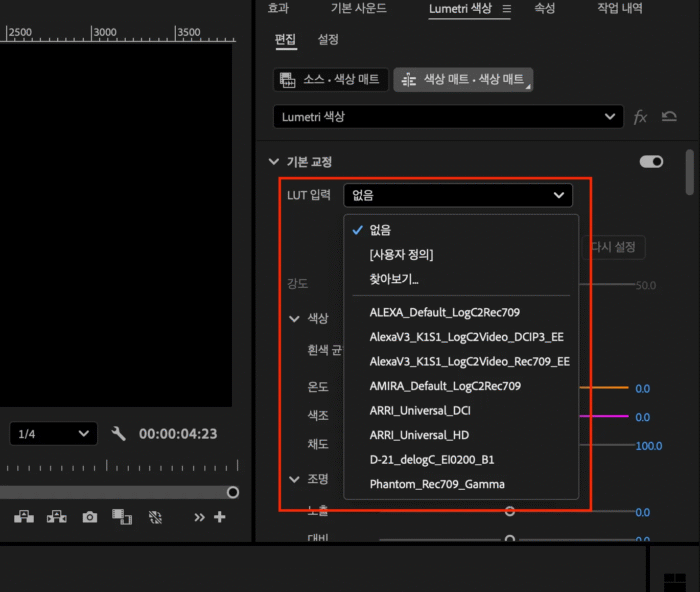Screen dimensions: 700x592
Task: Show overflow buttons via double-arrow icon
Action: (199, 517)
